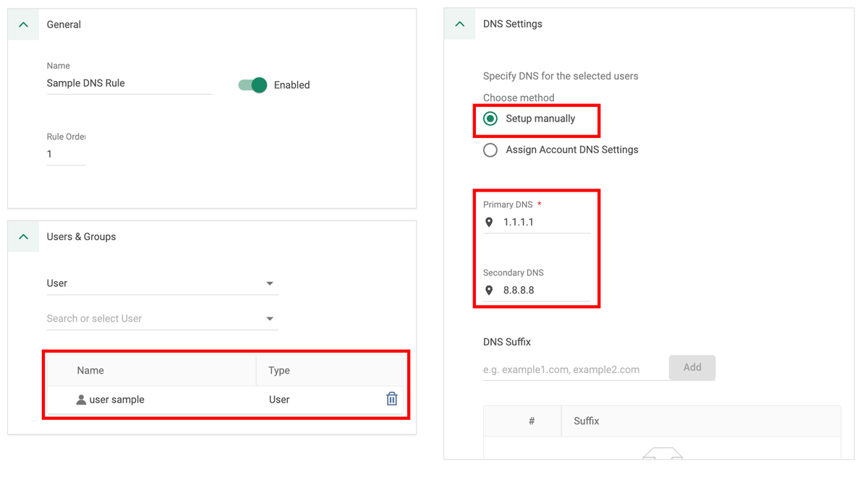Edit the Rule Order field

pyautogui.click(x=66, y=154)
